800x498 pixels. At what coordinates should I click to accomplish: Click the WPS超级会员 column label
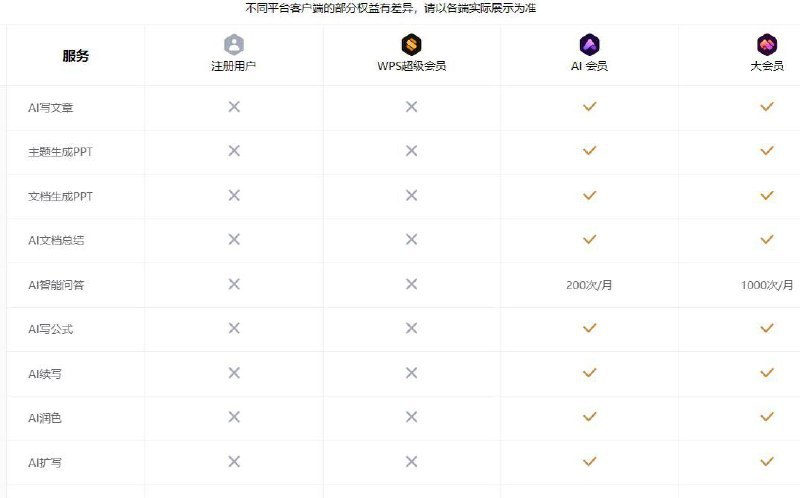pos(411,67)
